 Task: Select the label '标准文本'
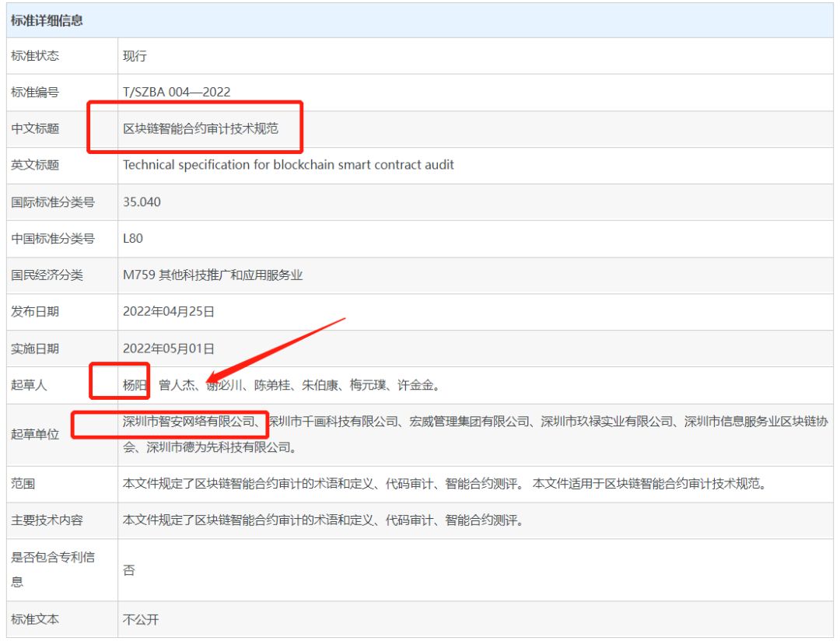(x=35, y=619)
